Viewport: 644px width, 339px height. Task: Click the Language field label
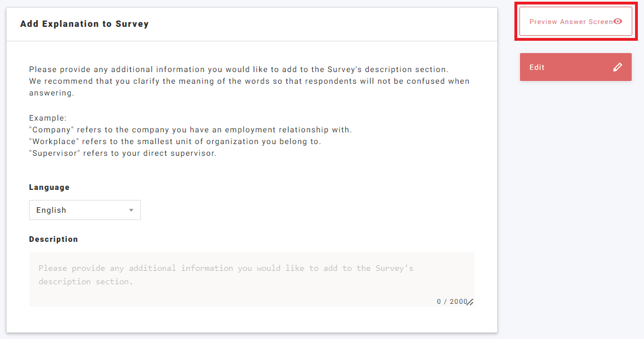pyautogui.click(x=49, y=187)
